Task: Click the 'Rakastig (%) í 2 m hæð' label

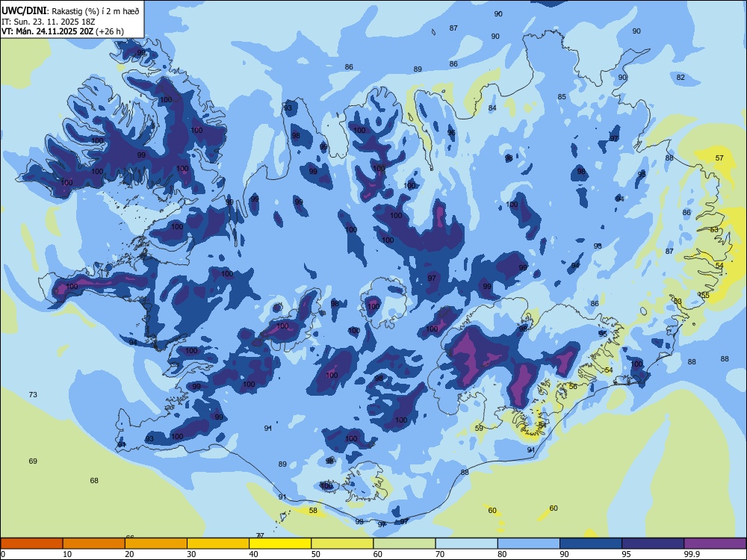Action: (x=95, y=11)
